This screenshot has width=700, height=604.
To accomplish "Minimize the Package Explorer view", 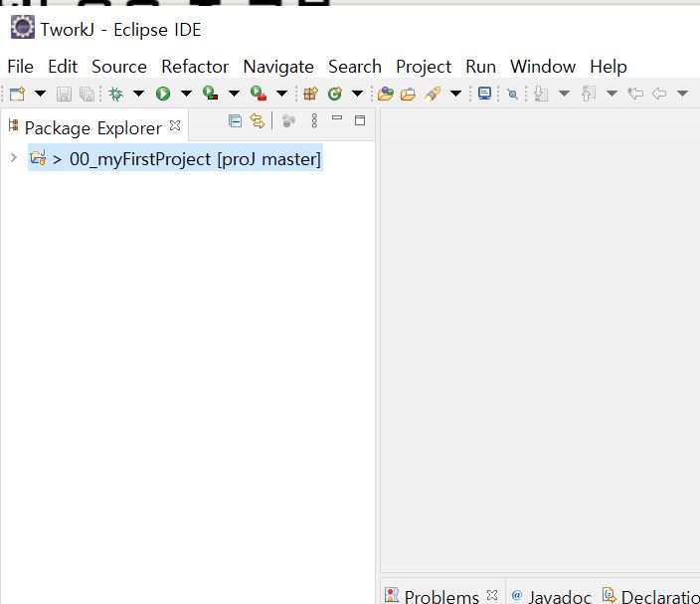I will [x=337, y=118].
